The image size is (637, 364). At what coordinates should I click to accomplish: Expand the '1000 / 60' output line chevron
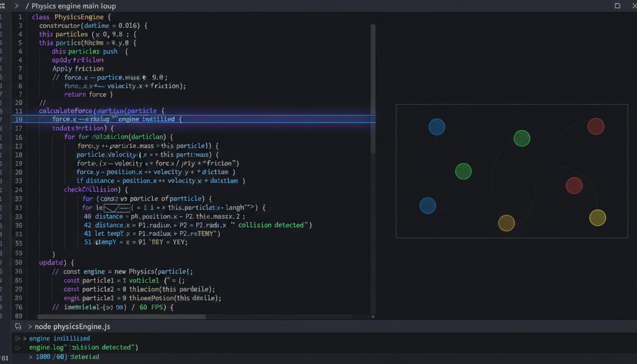31,356
